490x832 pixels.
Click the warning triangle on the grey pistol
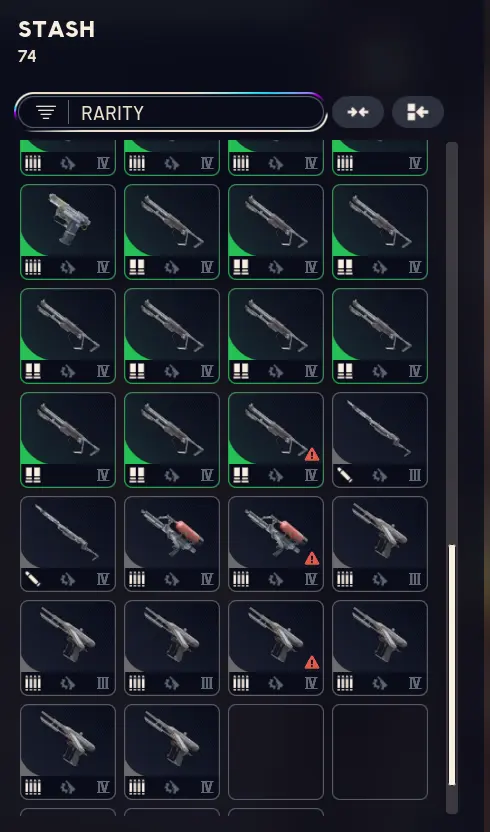312,663
